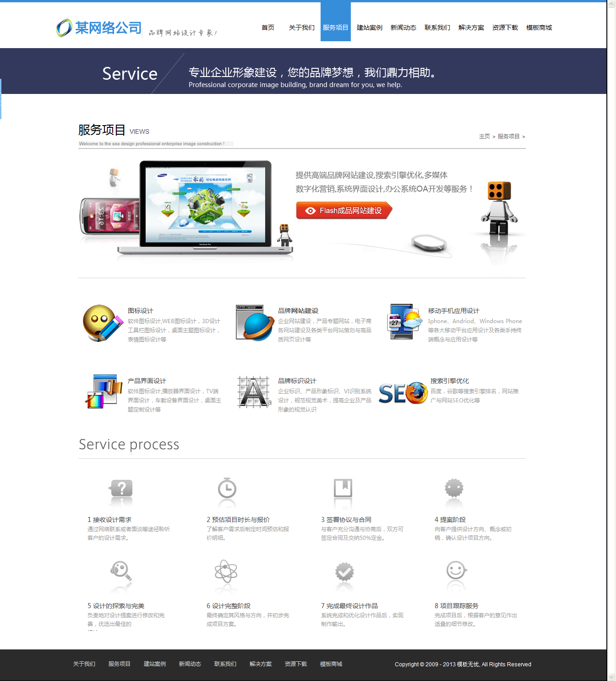
Task: Select 建站案例 in the top navigation
Action: tap(369, 27)
